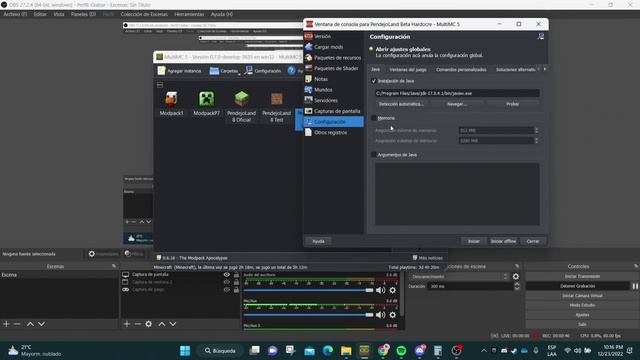The image size is (640, 360).
Task: Select the Java settings tab
Action: tap(376, 69)
